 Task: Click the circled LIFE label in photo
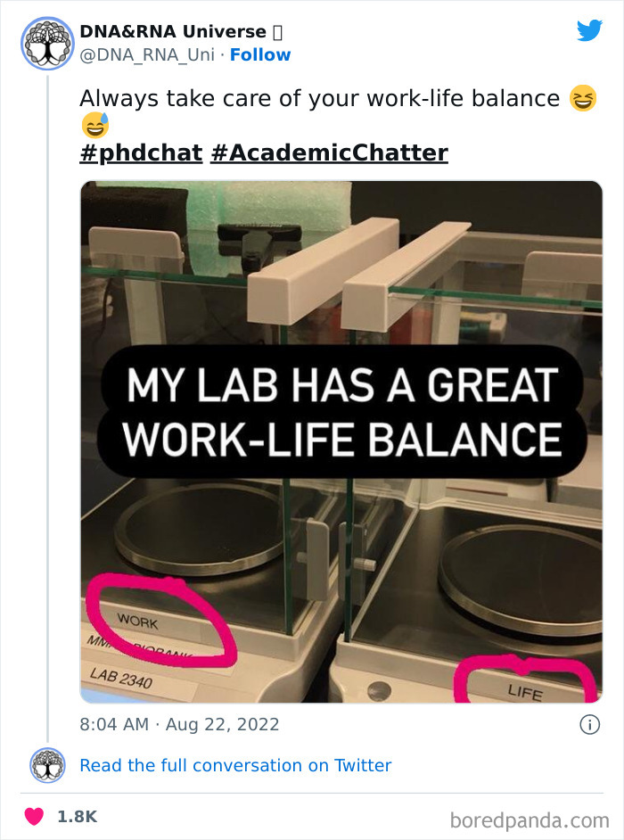tap(524, 689)
